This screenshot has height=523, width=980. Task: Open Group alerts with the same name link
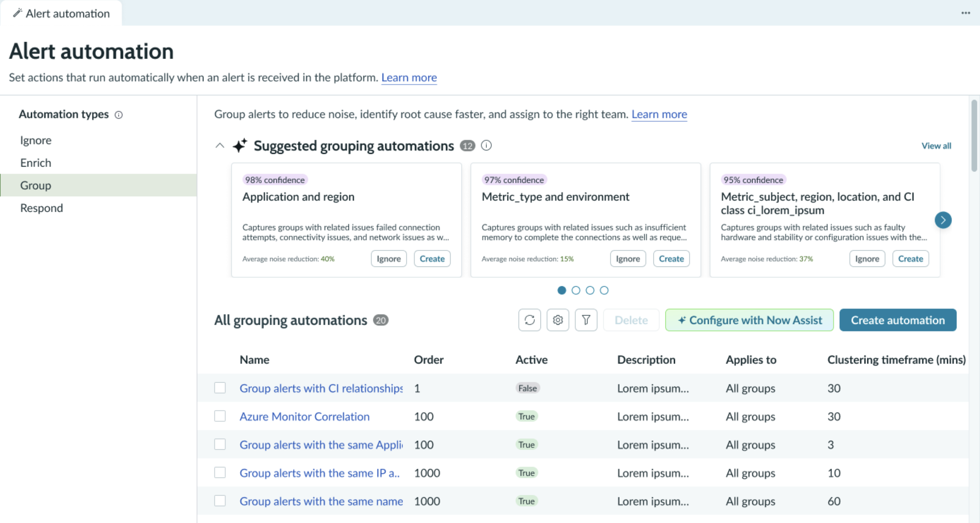tap(321, 501)
